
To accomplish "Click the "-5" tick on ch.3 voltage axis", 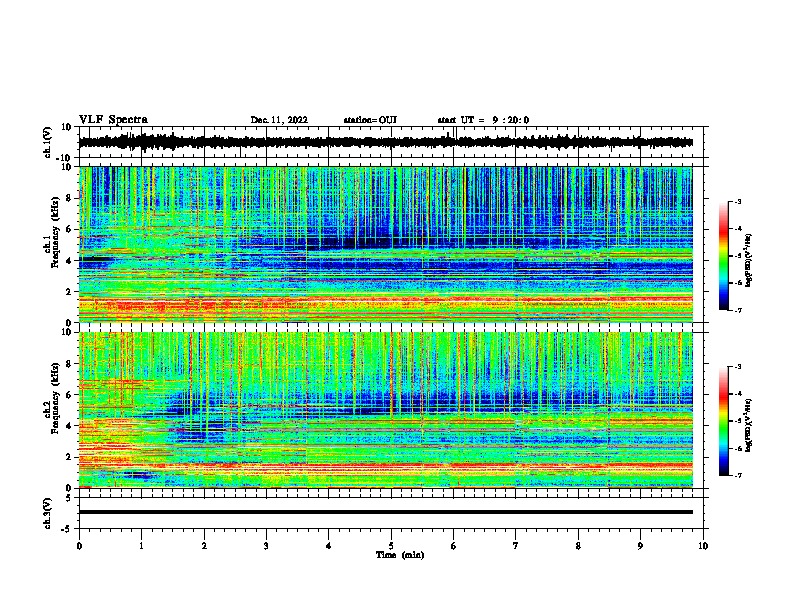I will tap(67, 529).
